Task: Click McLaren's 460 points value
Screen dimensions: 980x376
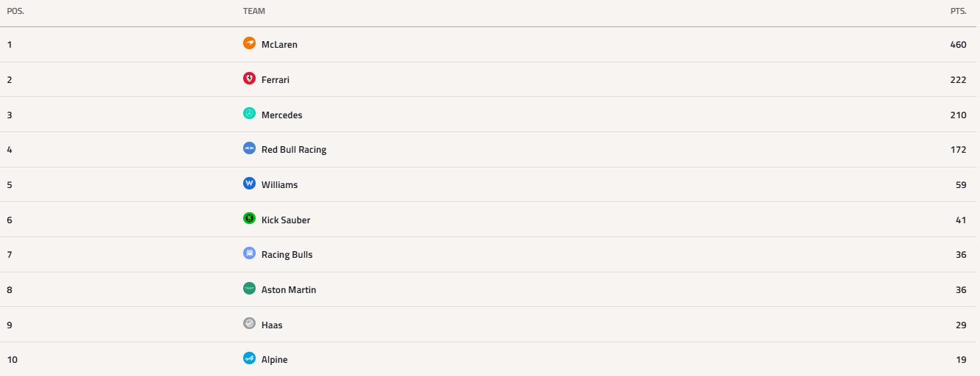Action: click(x=958, y=45)
